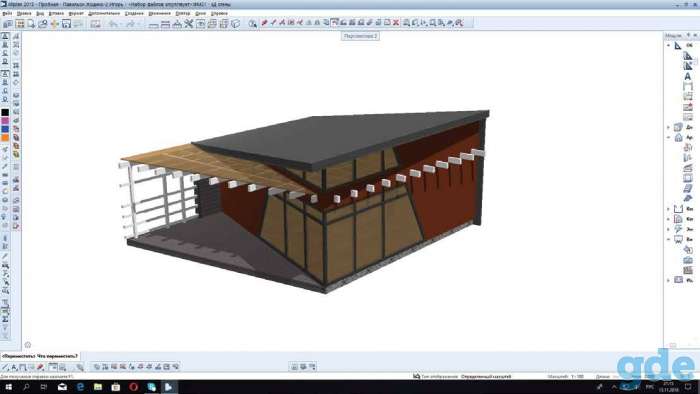Open the Mail app on taskbar
This screenshot has height=394, width=700.
click(x=62, y=387)
